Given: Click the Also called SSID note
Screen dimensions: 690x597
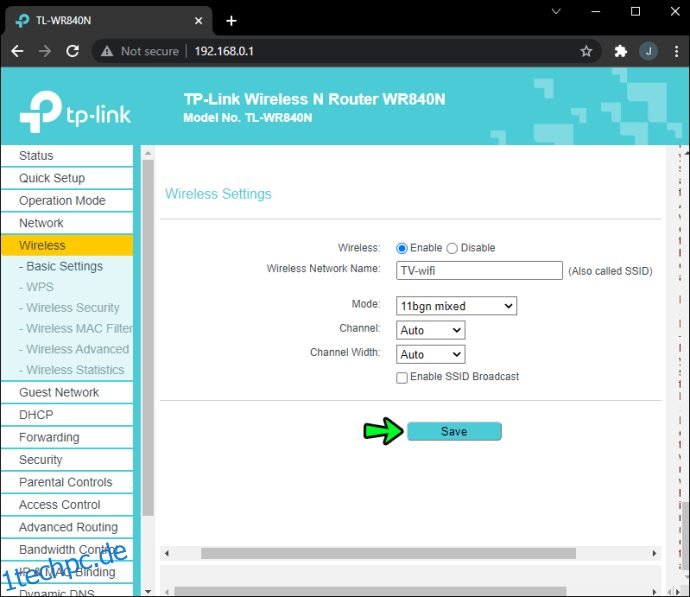Looking at the screenshot, I should [610, 271].
